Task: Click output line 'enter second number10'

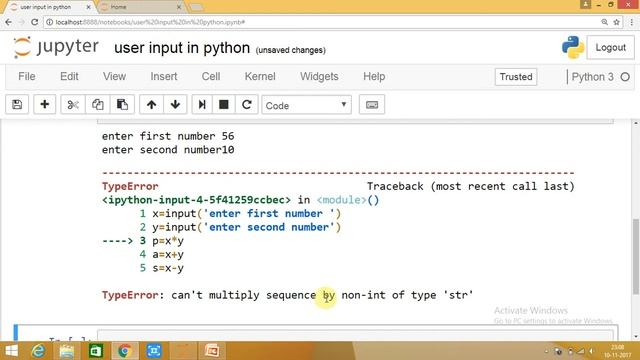Action: coord(168,150)
